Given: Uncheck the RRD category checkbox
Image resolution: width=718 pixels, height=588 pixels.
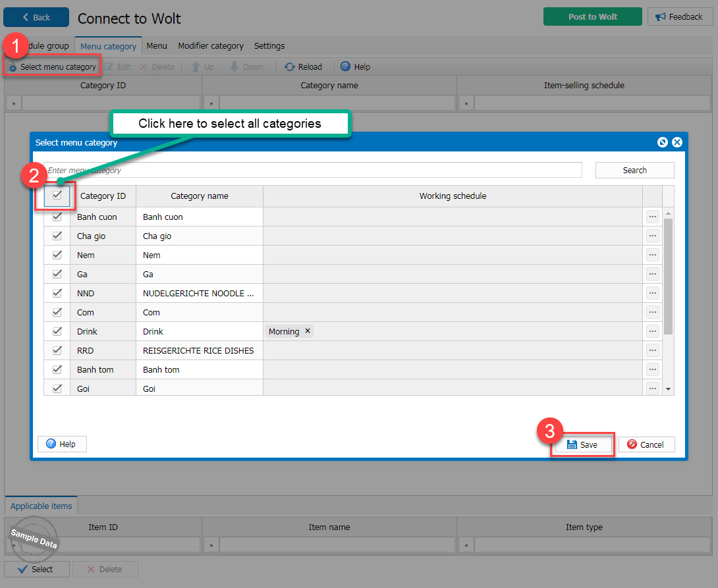Looking at the screenshot, I should 57,350.
